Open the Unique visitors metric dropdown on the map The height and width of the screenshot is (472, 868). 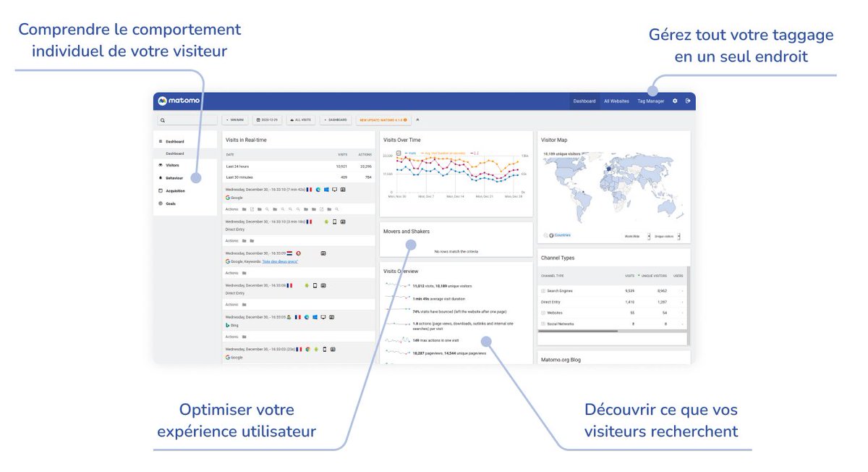point(667,237)
